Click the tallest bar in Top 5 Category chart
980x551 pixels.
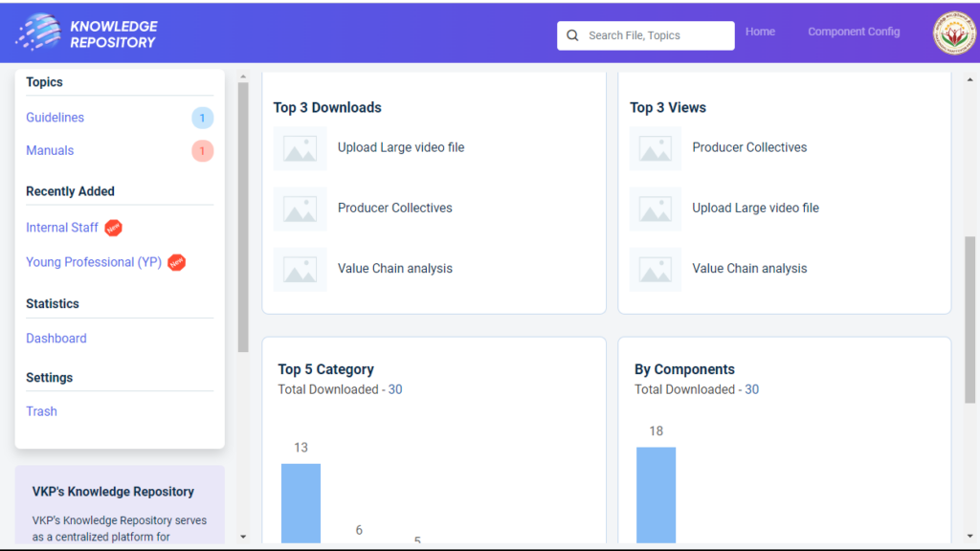[x=301, y=502]
